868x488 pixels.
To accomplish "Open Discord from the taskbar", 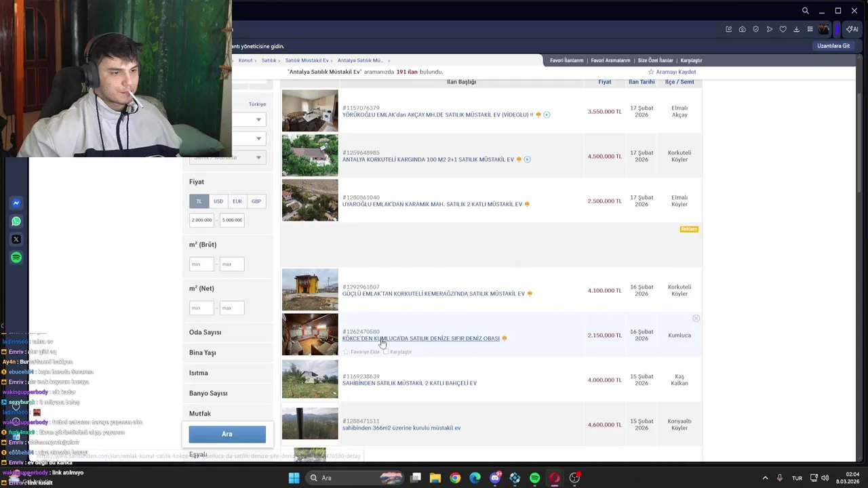I will 495,478.
